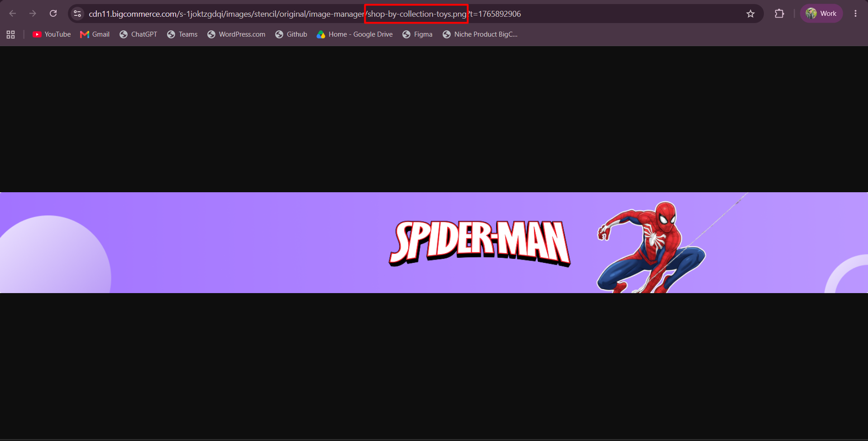Open the Gmail bookmark

pos(95,34)
